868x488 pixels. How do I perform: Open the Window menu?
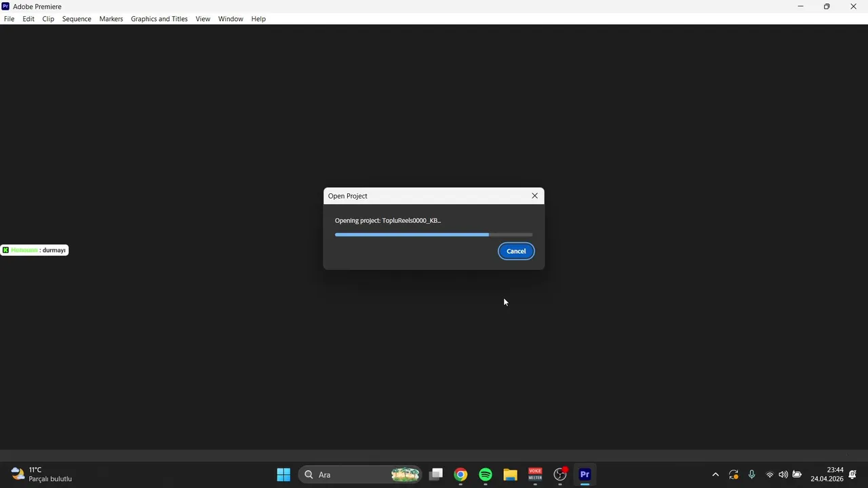coord(231,19)
